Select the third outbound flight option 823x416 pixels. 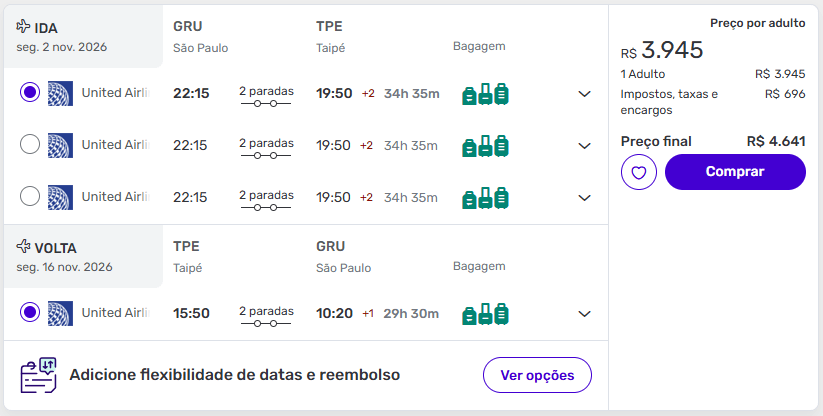pos(30,197)
